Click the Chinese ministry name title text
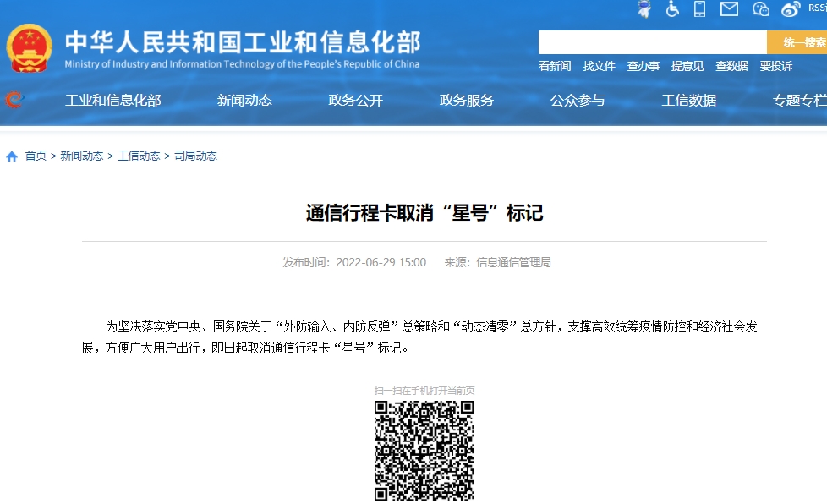827x504 pixels. click(243, 42)
